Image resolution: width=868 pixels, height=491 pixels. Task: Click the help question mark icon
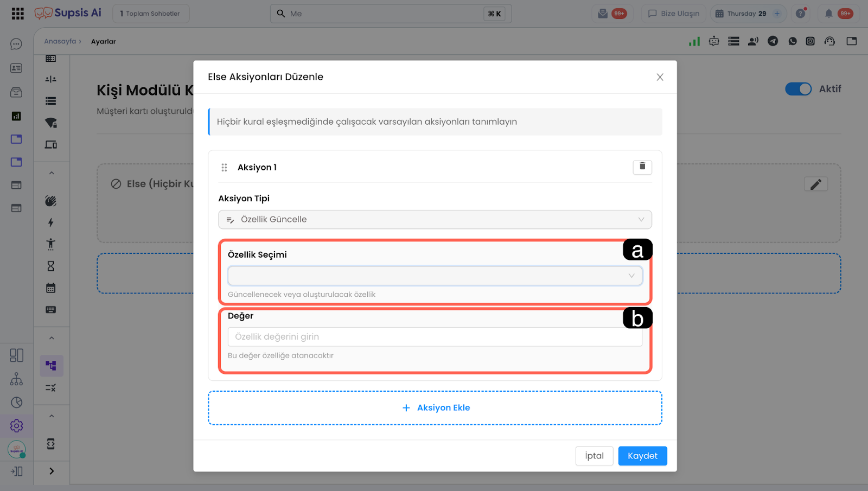point(800,14)
